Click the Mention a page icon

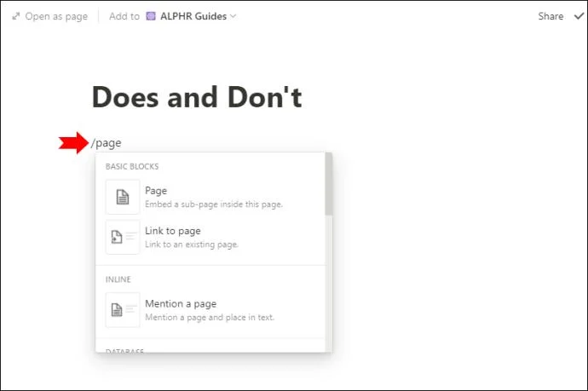point(123,310)
